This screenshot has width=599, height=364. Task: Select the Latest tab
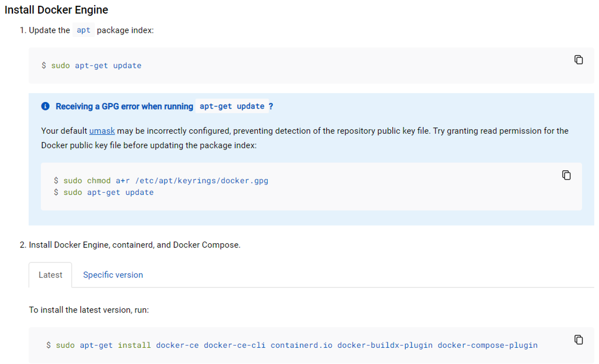point(51,274)
